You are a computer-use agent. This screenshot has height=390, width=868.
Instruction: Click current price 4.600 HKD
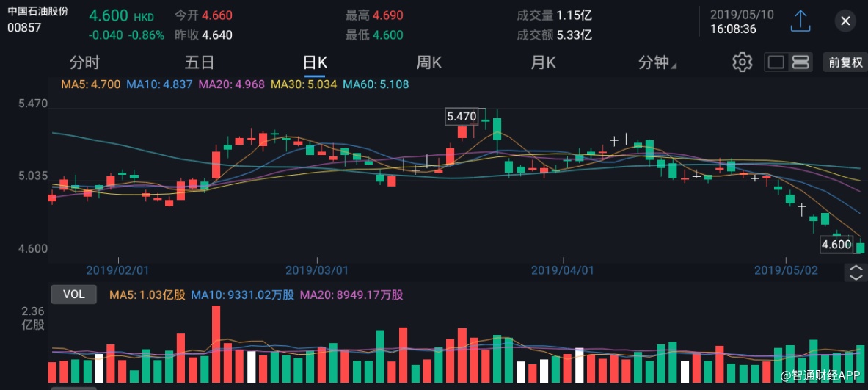click(121, 15)
